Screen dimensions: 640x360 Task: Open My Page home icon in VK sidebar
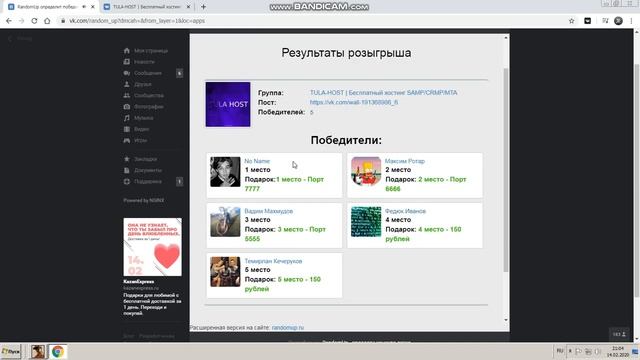(127, 51)
